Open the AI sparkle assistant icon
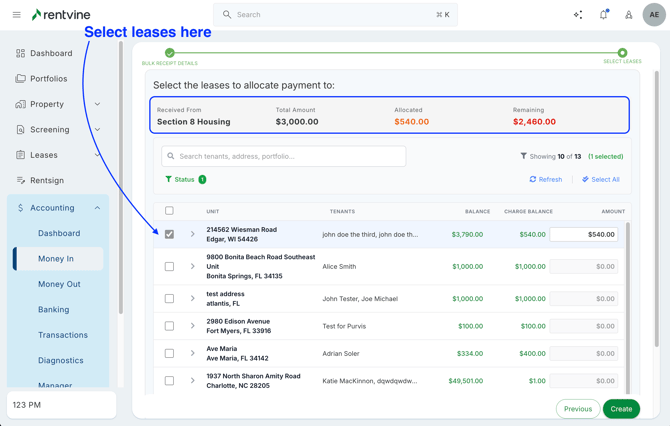 [x=578, y=15]
